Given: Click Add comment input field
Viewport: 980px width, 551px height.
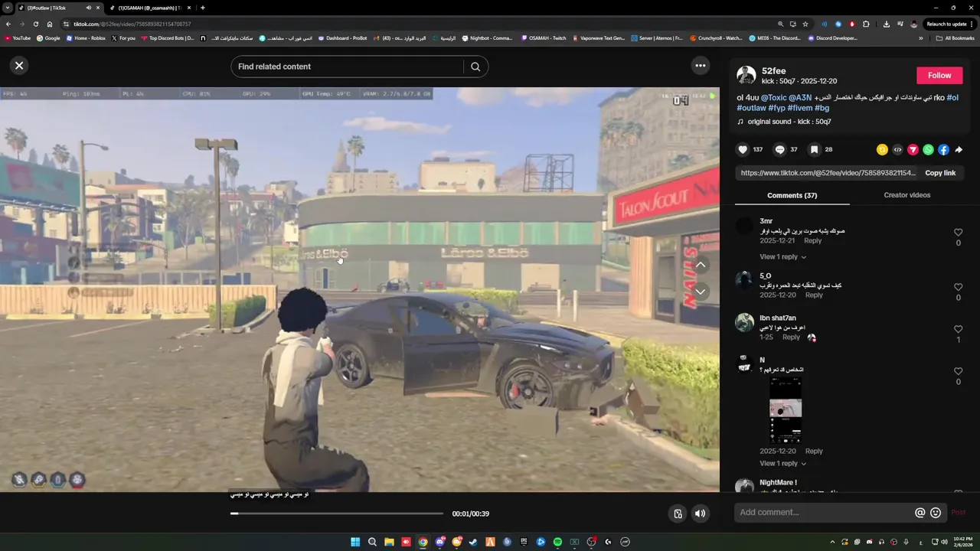Looking at the screenshot, I should tap(825, 513).
